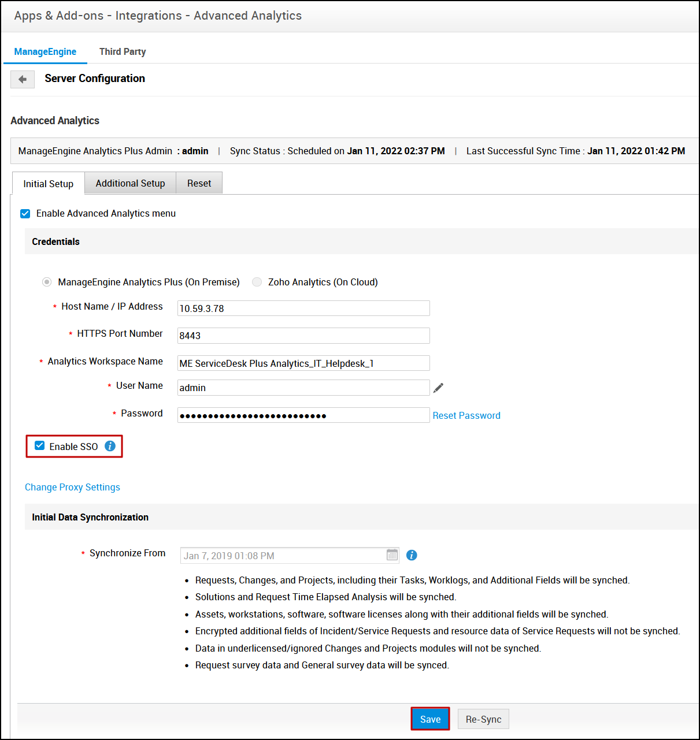This screenshot has height=740, width=700.
Task: Click ManageEngine Analytics Plus Admin text
Action: 113,151
